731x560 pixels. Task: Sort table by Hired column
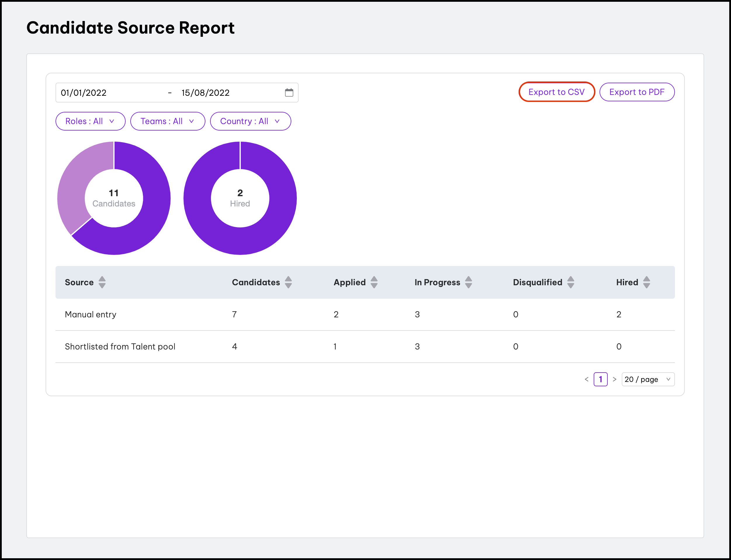[646, 282]
